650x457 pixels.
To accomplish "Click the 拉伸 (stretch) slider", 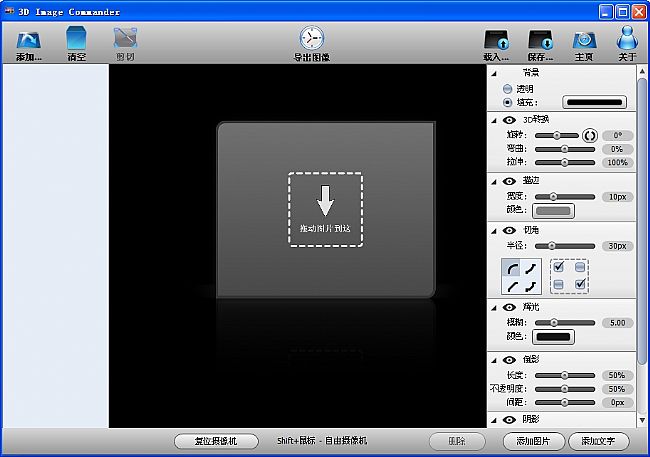I will [x=565, y=163].
